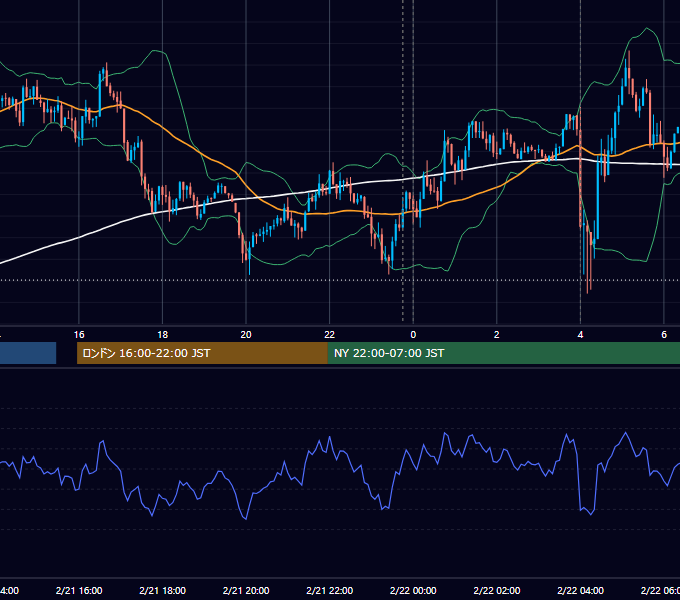Click the dashed vertical marker line before midnight

(x=403, y=161)
